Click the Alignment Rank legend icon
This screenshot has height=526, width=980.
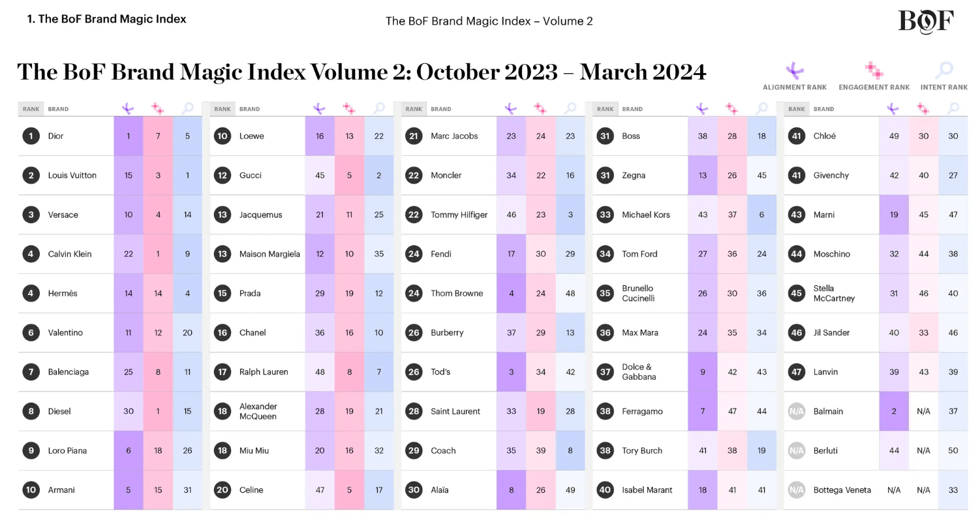click(x=794, y=70)
